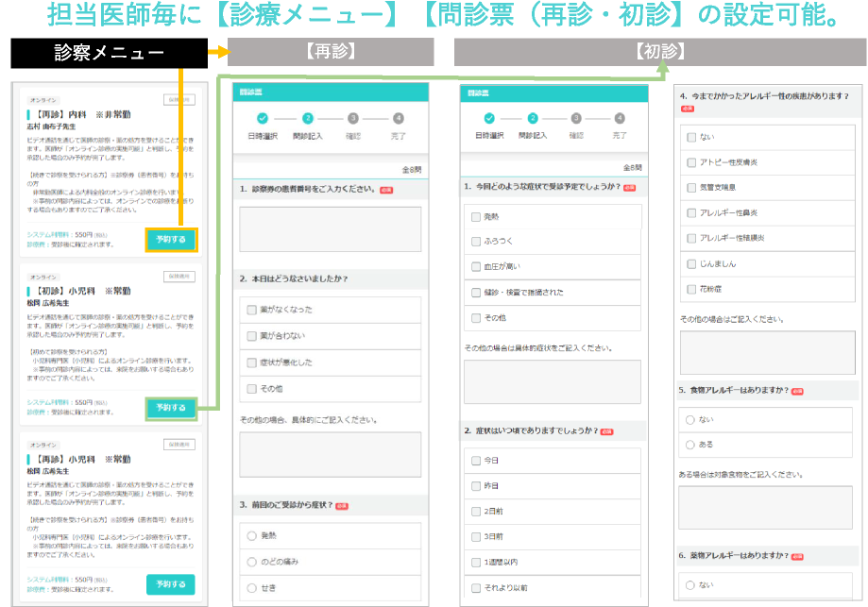Select the 【初診】 header tab

pyautogui.click(x=660, y=53)
